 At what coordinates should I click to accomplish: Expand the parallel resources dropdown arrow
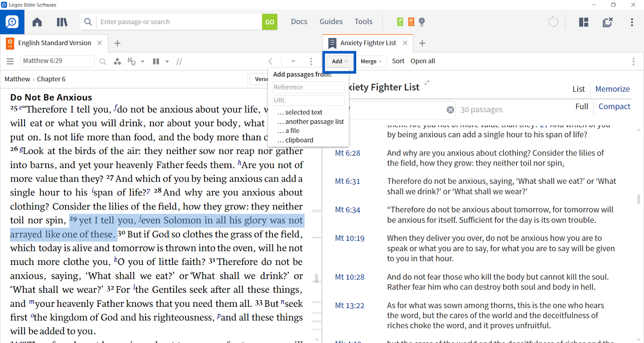142,62
